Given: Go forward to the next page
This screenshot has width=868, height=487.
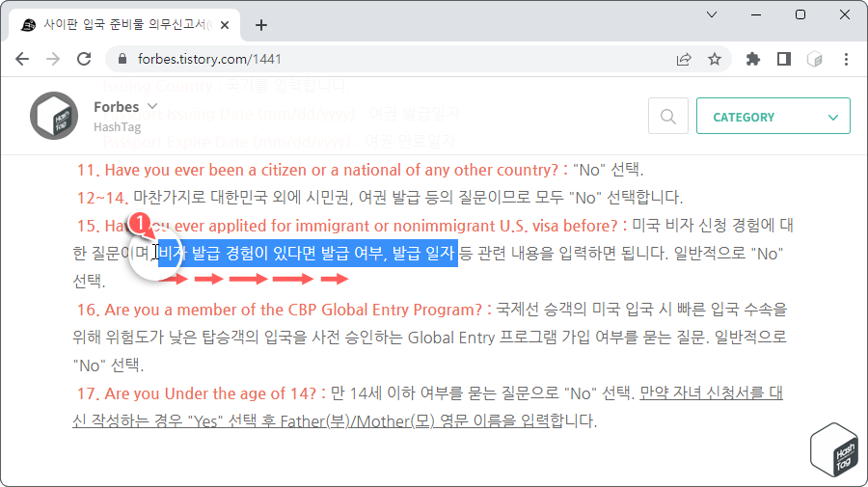Looking at the screenshot, I should 53,59.
